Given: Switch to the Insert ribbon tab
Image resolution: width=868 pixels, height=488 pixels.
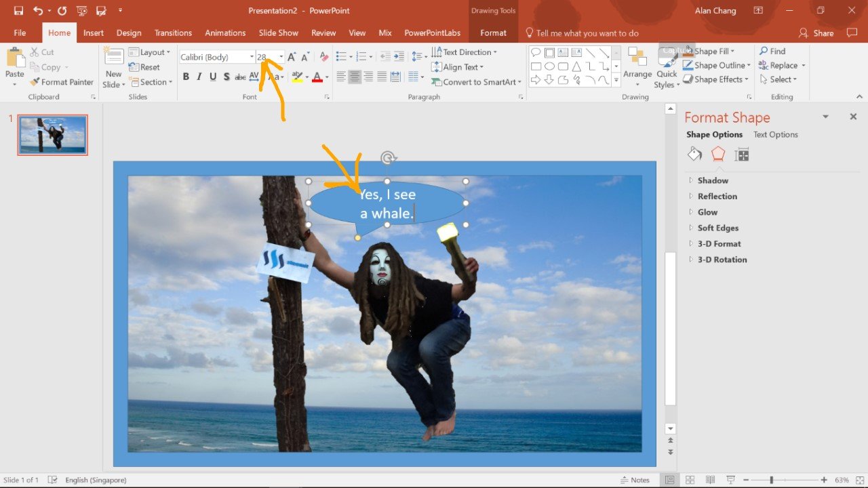Looking at the screenshot, I should pyautogui.click(x=94, y=33).
